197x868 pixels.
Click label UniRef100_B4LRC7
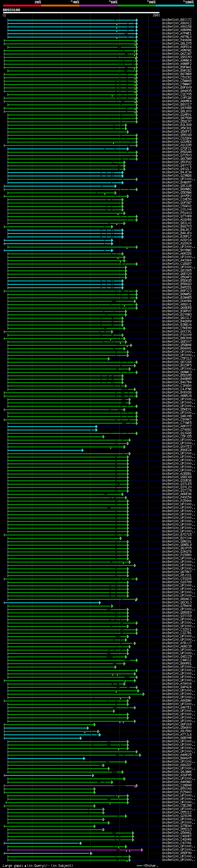tap(177, 230)
